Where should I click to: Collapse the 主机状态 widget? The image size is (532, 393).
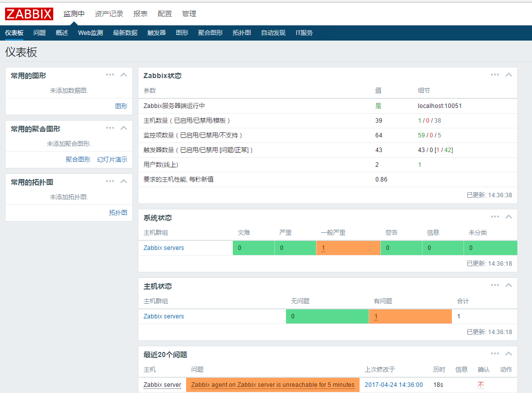[509, 285]
